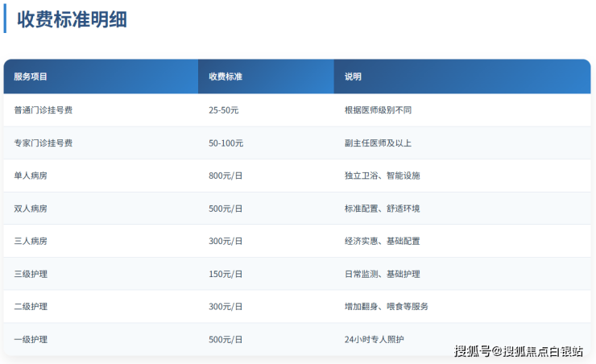Click the 收费标准明细 page title

click(x=72, y=19)
